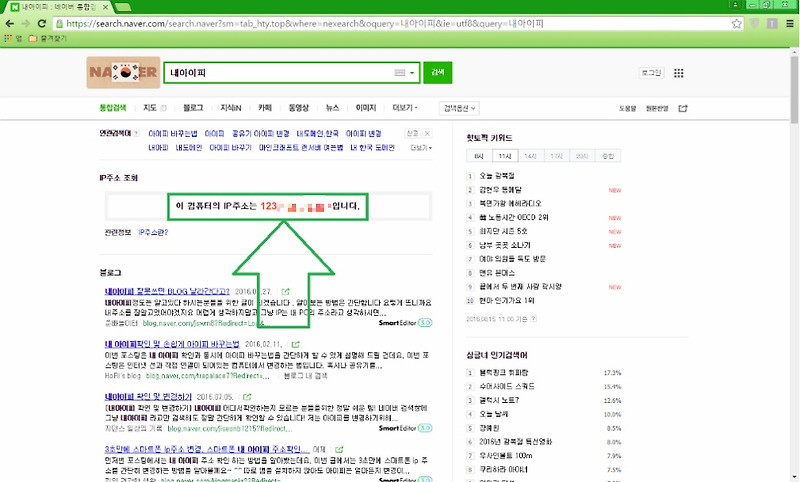Viewport: 800px width, 482px height.
Task: Click the 로그인 login button
Action: pos(651,73)
